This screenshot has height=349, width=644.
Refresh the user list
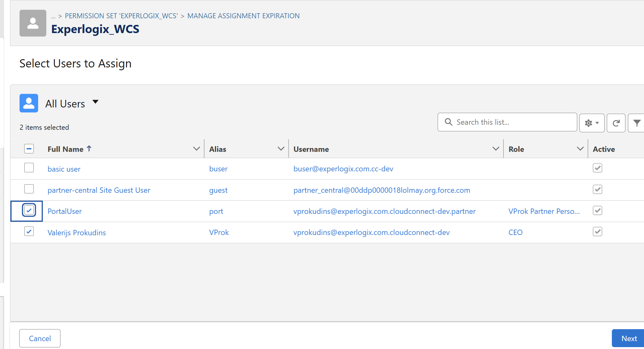click(616, 123)
